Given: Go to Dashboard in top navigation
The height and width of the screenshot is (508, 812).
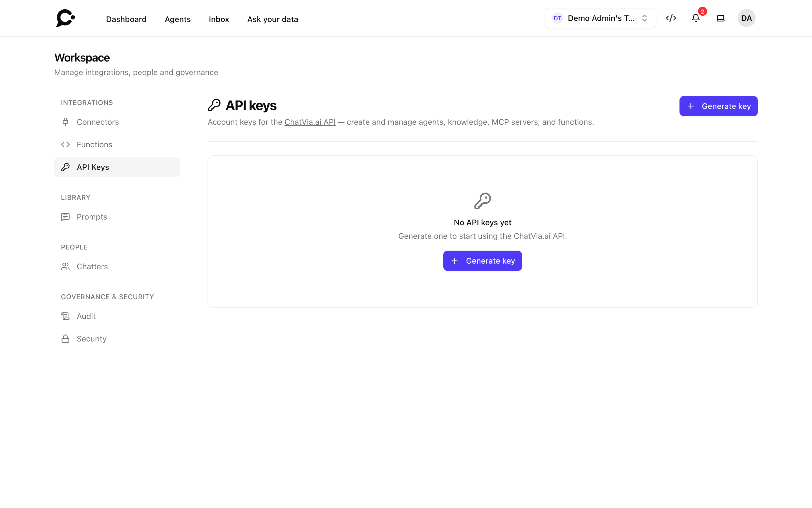Looking at the screenshot, I should (126, 19).
